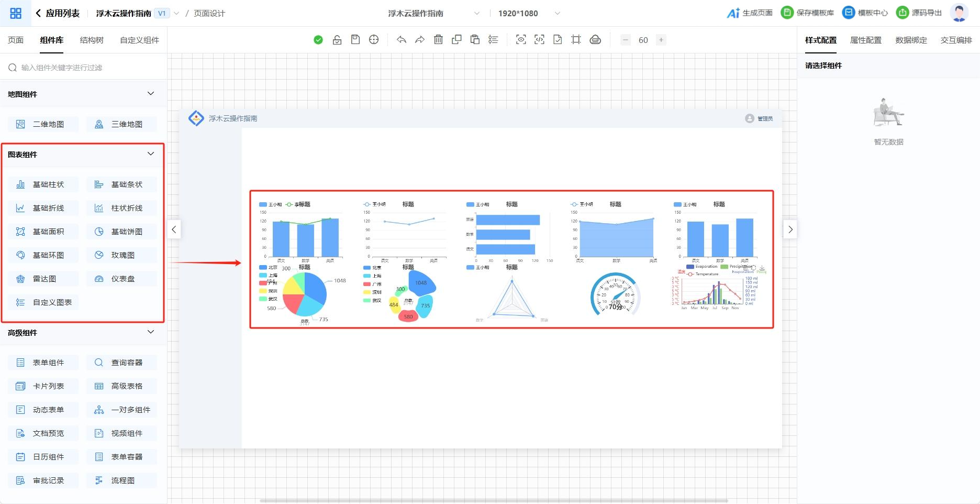980x504 pixels.
Task: Collapse the 图表组件 section
Action: point(151,154)
